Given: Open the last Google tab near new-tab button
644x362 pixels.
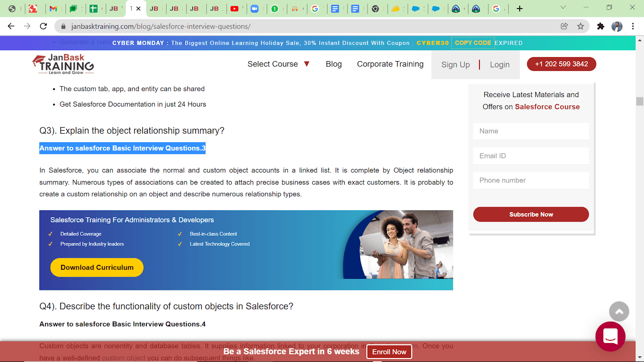Looking at the screenshot, I should click(x=496, y=8).
